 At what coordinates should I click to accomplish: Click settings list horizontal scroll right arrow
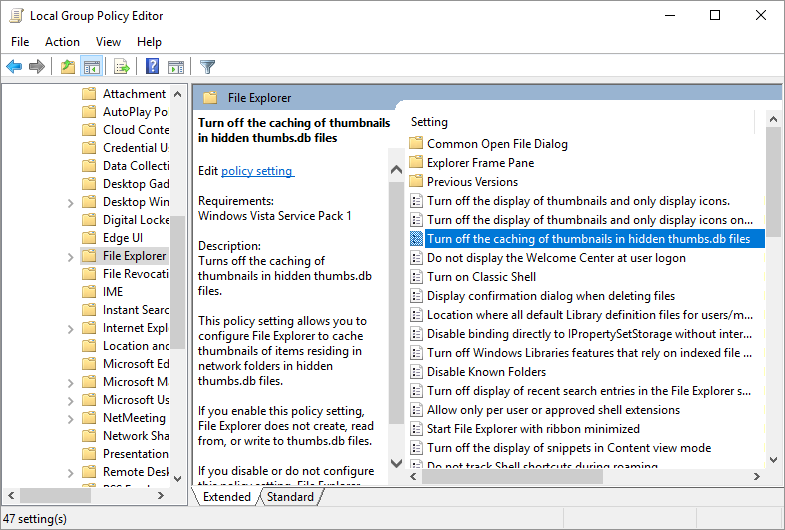pyautogui.click(x=756, y=477)
